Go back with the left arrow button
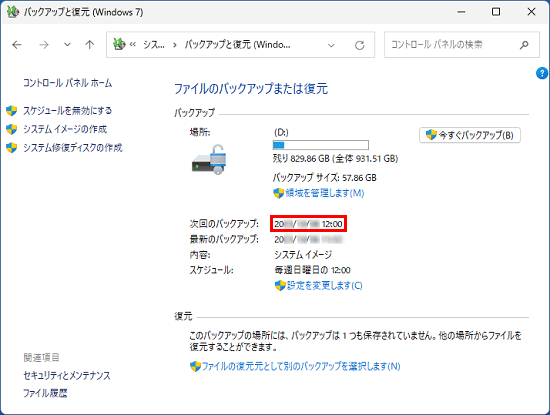550x415 pixels. click(x=17, y=45)
